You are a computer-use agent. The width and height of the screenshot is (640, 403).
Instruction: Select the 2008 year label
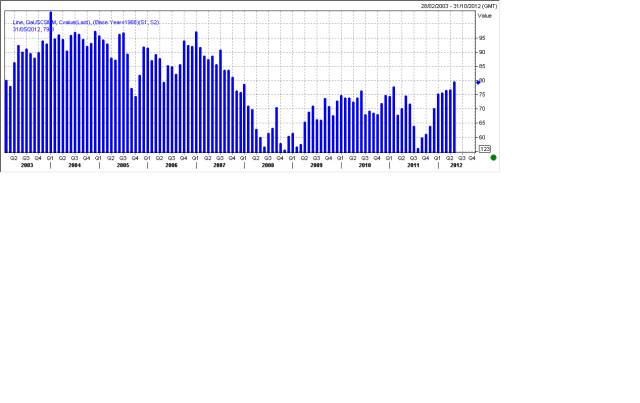pos(268,165)
